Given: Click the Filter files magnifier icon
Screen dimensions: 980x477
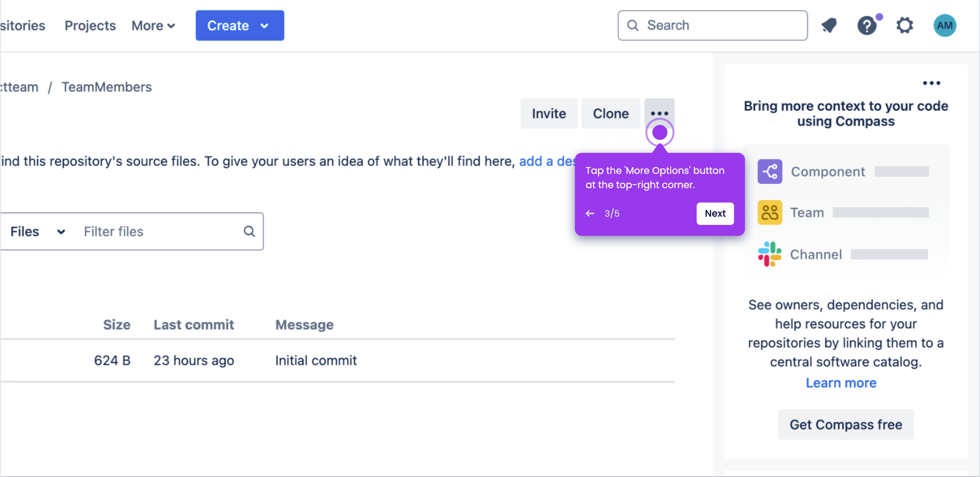Looking at the screenshot, I should pyautogui.click(x=249, y=231).
